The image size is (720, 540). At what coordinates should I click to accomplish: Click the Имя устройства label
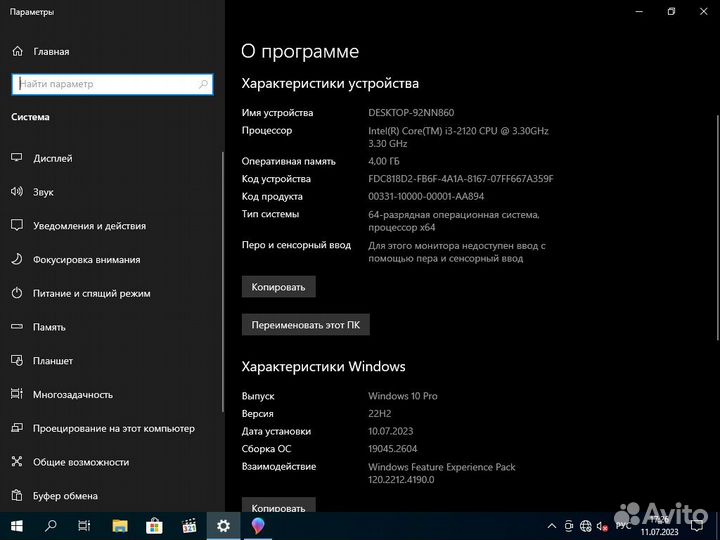pyautogui.click(x=277, y=113)
